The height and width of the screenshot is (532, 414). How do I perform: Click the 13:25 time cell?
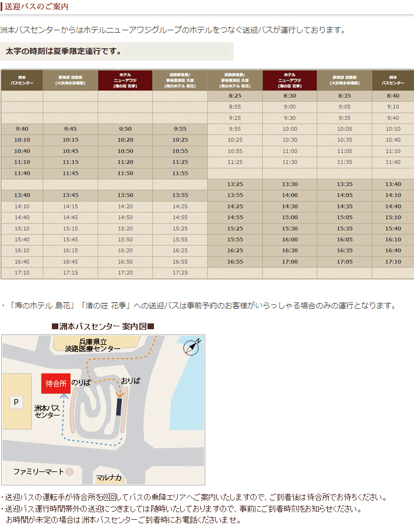tap(235, 184)
